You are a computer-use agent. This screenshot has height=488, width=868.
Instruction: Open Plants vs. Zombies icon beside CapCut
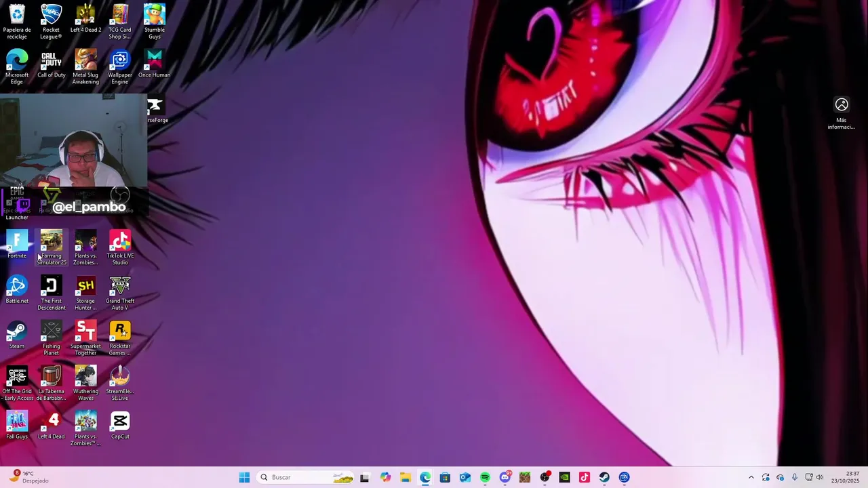(85, 428)
